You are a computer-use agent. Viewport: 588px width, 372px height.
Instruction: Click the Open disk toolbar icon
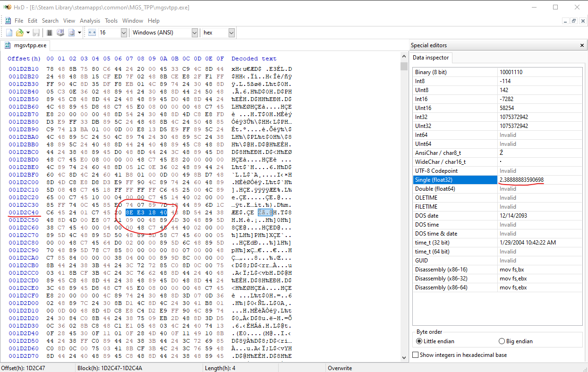60,33
